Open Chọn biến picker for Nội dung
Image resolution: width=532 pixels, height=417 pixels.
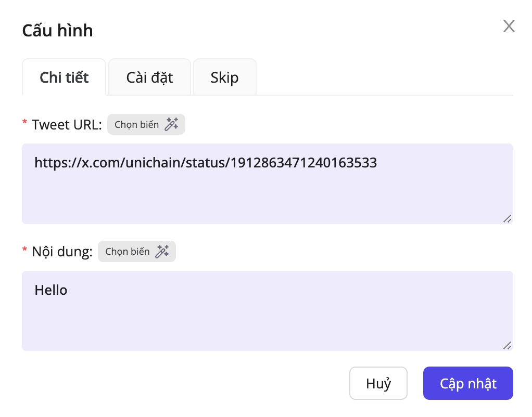128,252
